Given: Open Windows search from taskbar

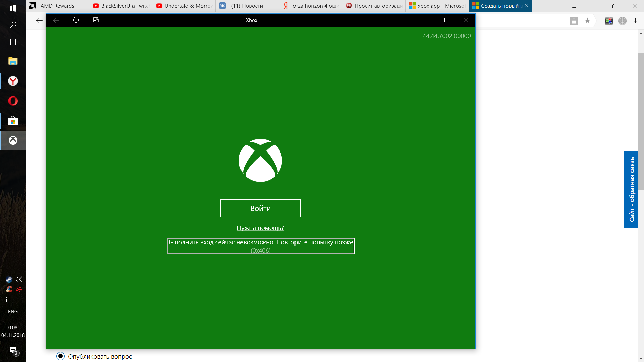Looking at the screenshot, I should (x=13, y=25).
